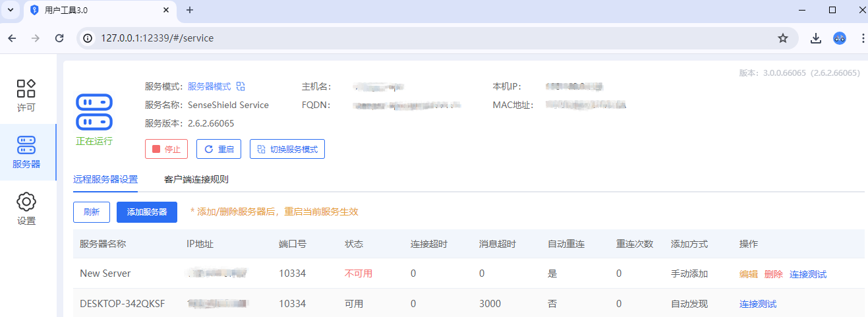868x317 pixels.
Task: Click the 连接超时 column header
Action: coord(429,244)
